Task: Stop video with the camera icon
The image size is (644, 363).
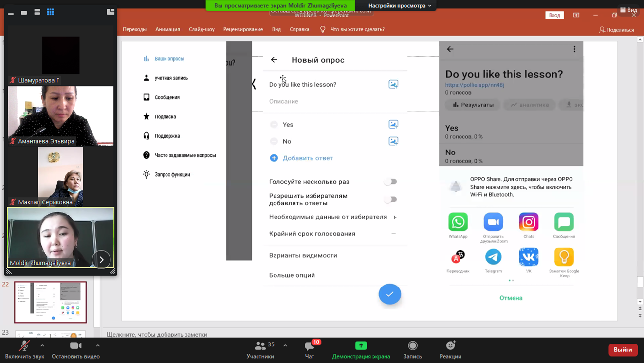Action: pos(75,345)
